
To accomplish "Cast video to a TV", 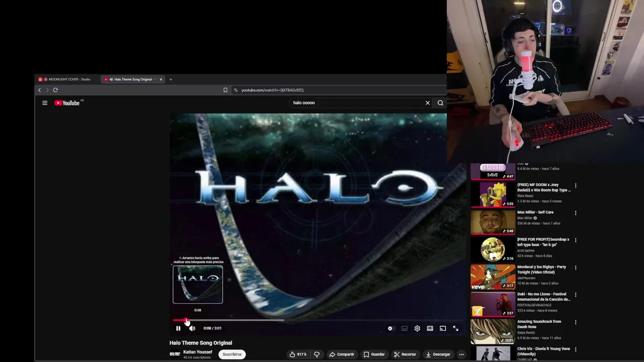I will point(443,328).
